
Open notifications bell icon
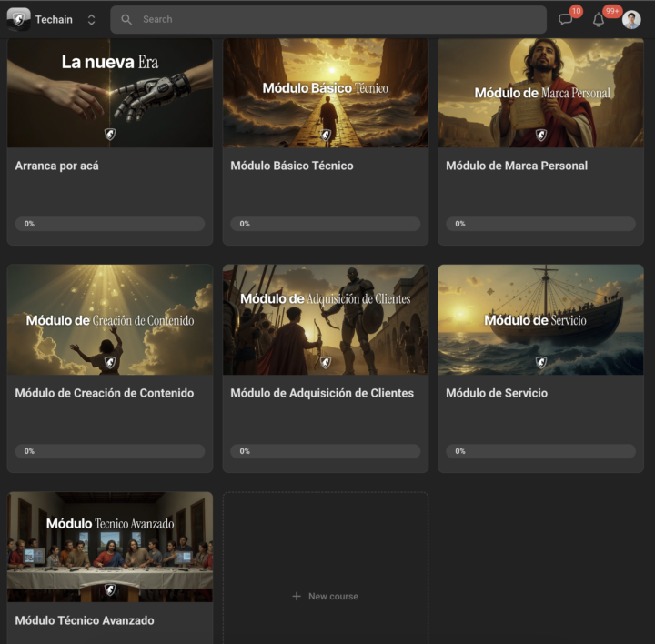click(599, 20)
